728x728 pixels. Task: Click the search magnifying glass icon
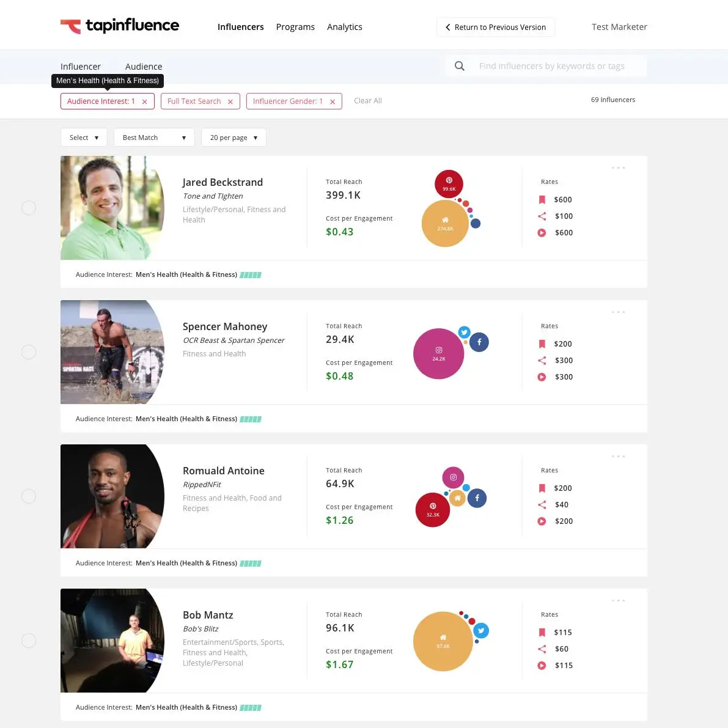tap(459, 65)
